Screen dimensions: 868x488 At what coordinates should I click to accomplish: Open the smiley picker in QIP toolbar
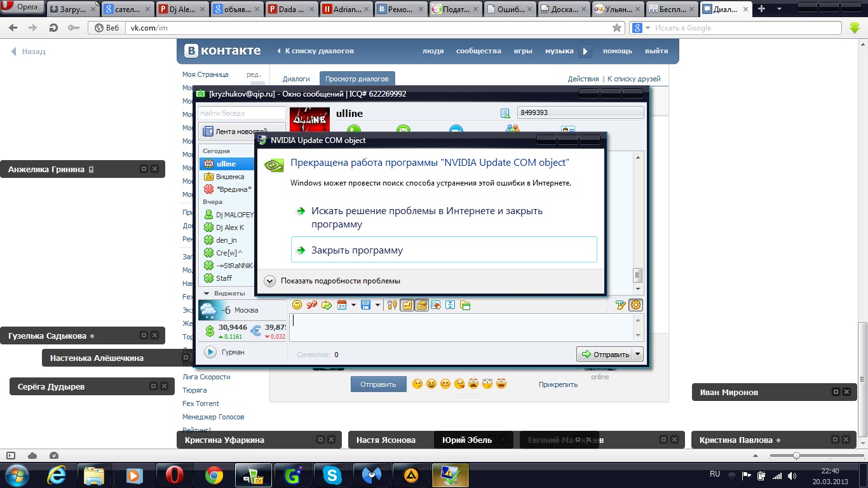pyautogui.click(x=297, y=305)
